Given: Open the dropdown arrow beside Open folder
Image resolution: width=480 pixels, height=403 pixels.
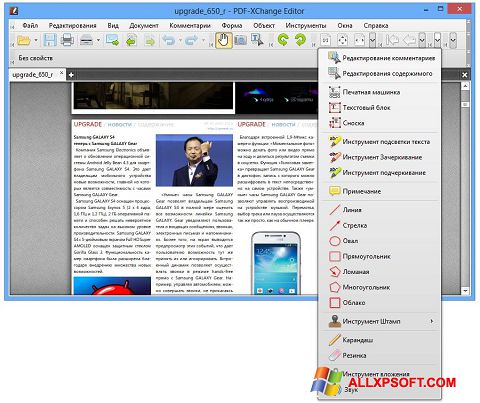Looking at the screenshot, I should [36, 41].
